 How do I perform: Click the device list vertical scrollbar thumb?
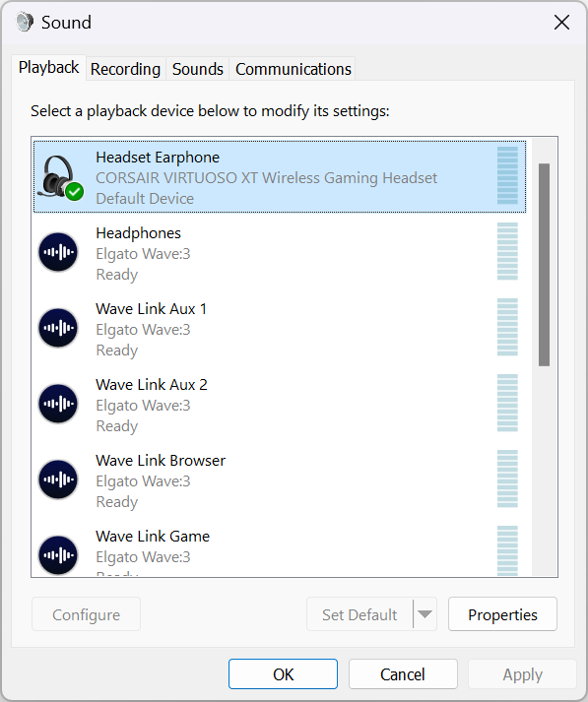(544, 265)
